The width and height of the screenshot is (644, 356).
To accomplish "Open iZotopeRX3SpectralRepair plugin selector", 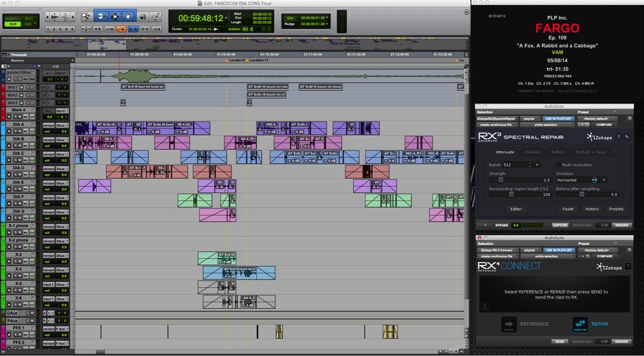I will [x=497, y=119].
